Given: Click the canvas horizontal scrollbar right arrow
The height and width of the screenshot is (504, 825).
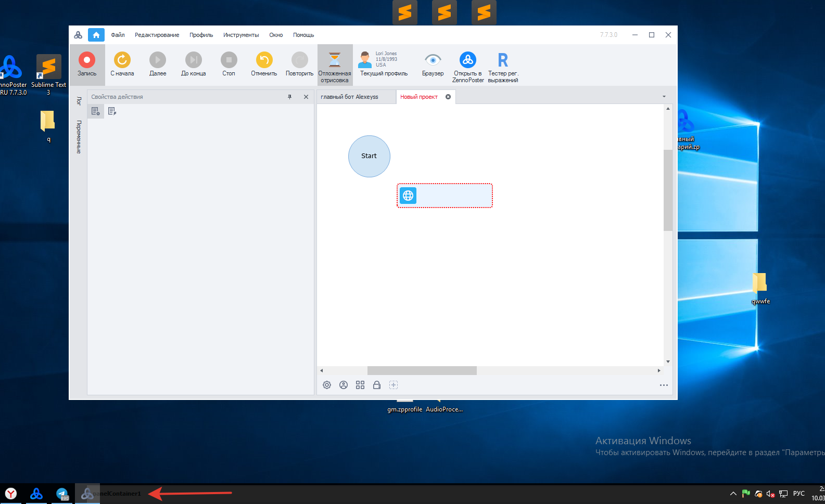Looking at the screenshot, I should click(659, 370).
